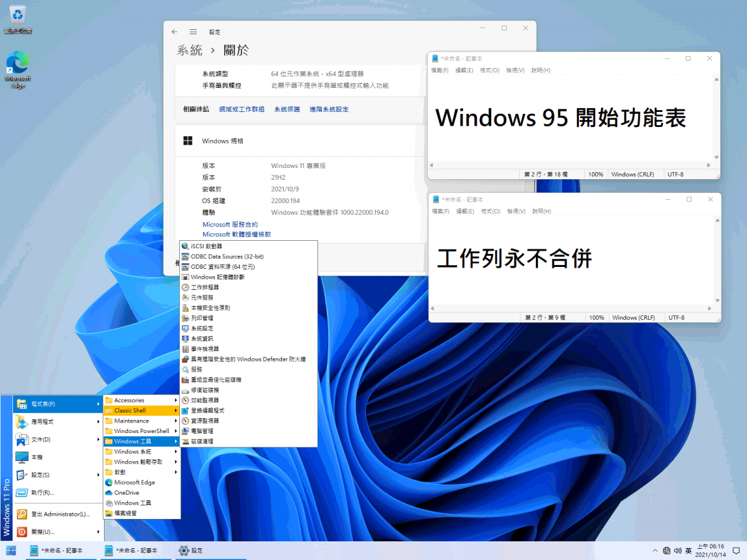Select 磁碟清理 in the tools list

coord(248,441)
